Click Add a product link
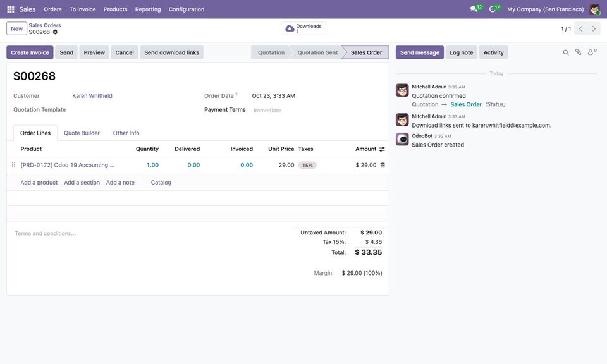 [39, 183]
